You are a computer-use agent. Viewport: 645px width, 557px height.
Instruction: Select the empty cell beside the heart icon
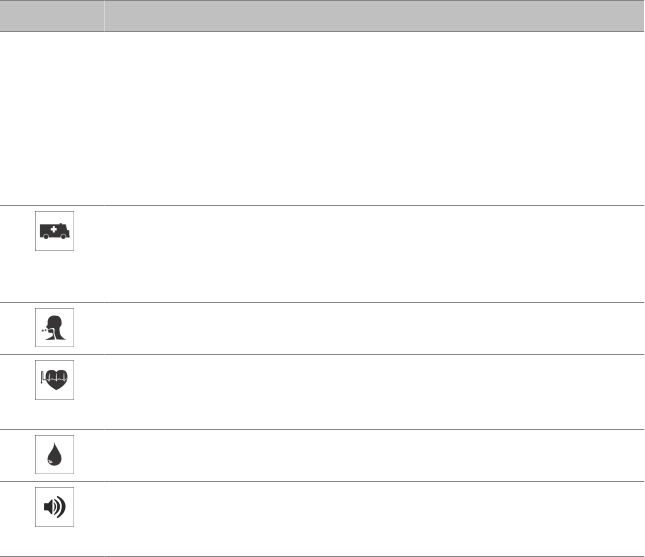374,392
